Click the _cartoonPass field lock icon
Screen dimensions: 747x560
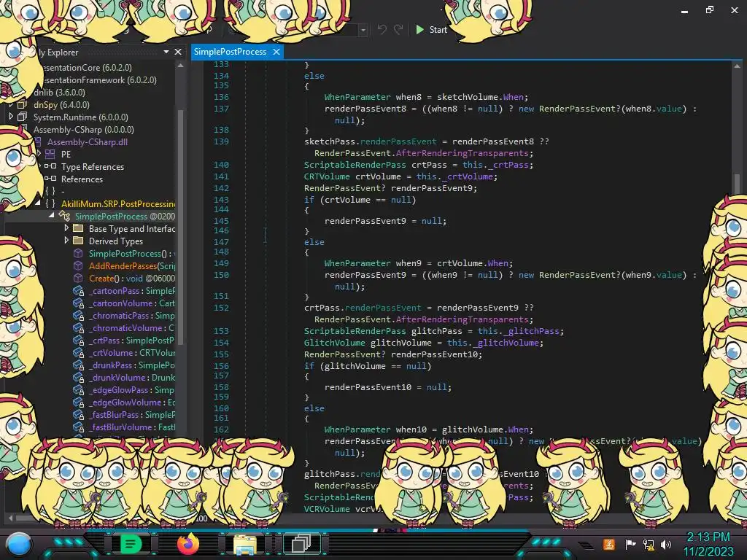[x=78, y=290]
